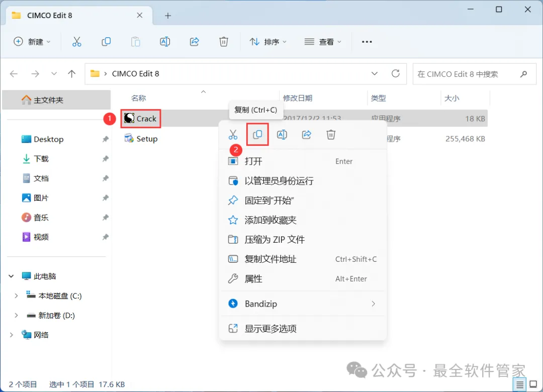Open the 排序 sort dropdown
The width and height of the screenshot is (543, 392).
click(x=268, y=42)
